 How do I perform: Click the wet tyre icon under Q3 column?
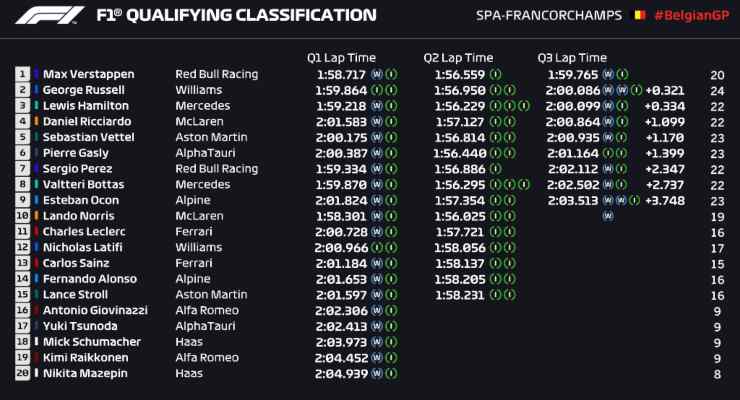pyautogui.click(x=608, y=216)
